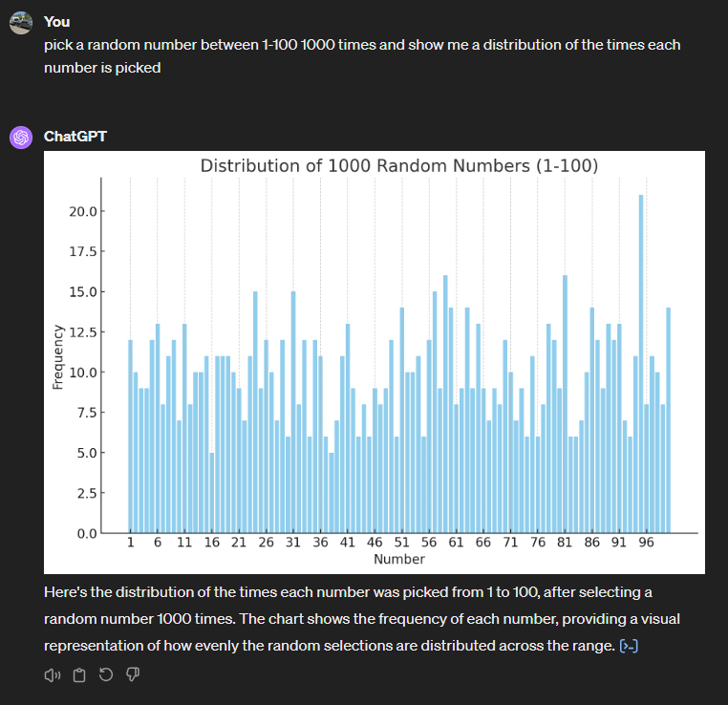Image resolution: width=728 pixels, height=705 pixels.
Task: Click the x-axis tick labeled 96
Action: pyautogui.click(x=647, y=542)
